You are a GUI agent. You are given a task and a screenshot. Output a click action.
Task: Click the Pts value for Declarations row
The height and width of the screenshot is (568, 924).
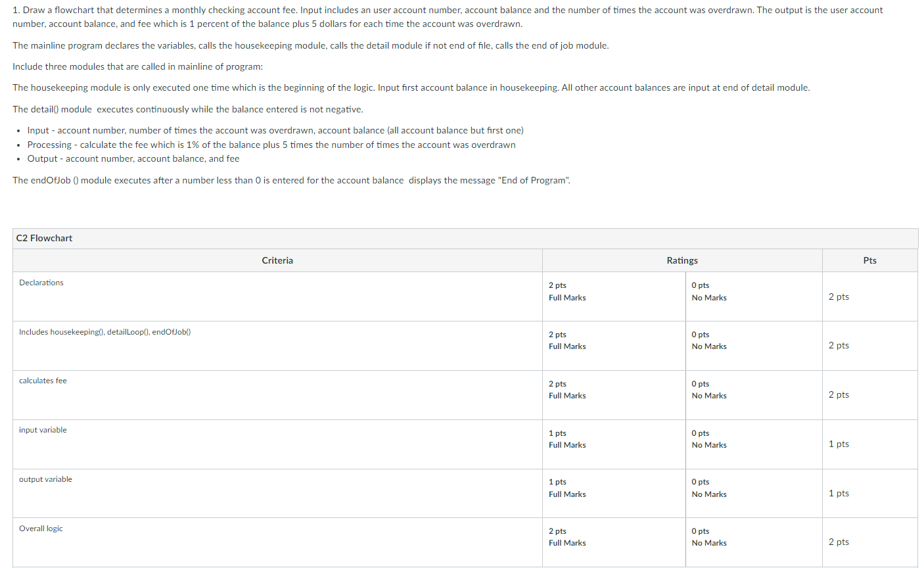(x=839, y=296)
